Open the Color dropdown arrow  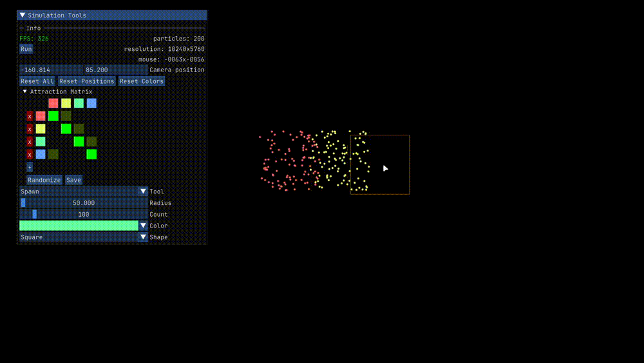[143, 226]
